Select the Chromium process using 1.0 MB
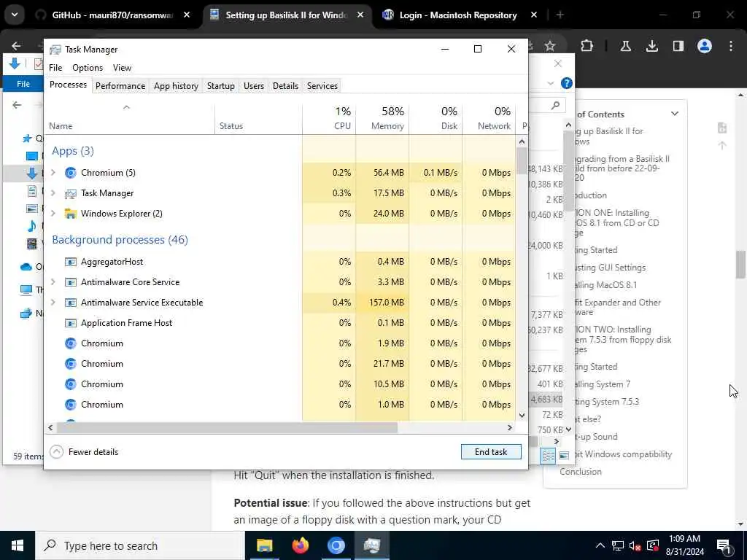This screenshot has width=747, height=560. 102,405
